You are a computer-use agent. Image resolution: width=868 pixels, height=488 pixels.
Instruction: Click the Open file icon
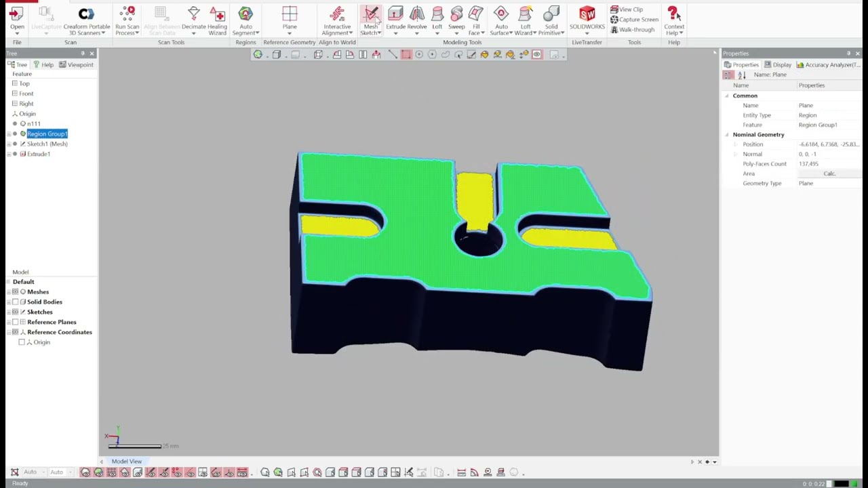click(x=17, y=14)
